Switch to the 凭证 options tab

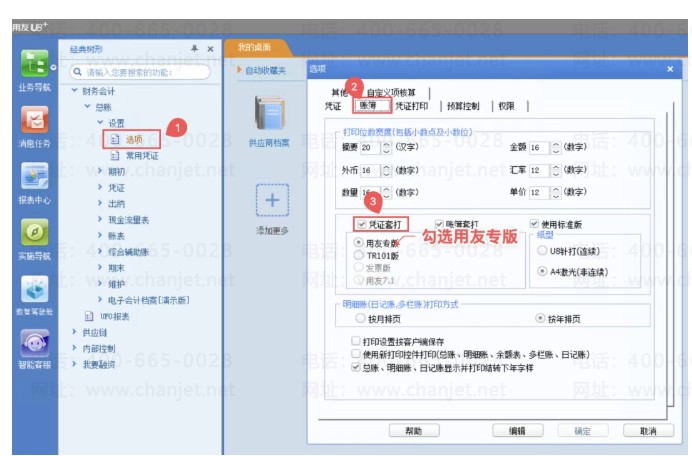[333, 106]
